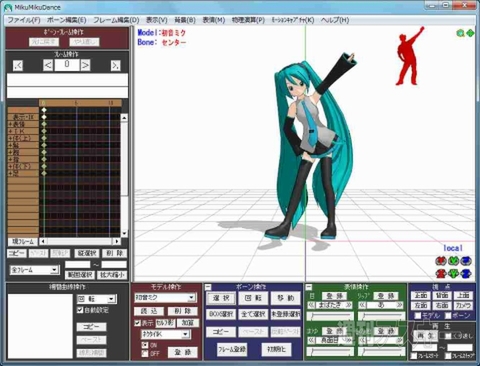Open the 表示(V) menu
Viewport: 480px width, 366px height.
point(157,20)
